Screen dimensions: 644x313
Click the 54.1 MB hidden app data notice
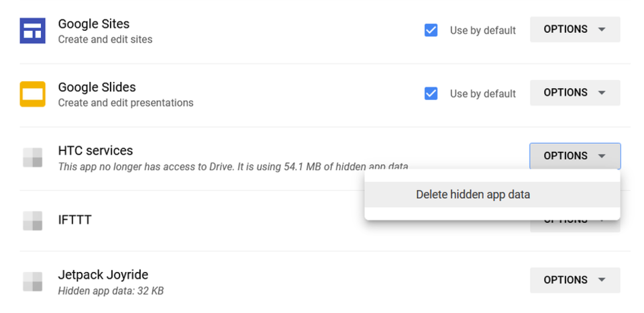pyautogui.click(x=233, y=167)
